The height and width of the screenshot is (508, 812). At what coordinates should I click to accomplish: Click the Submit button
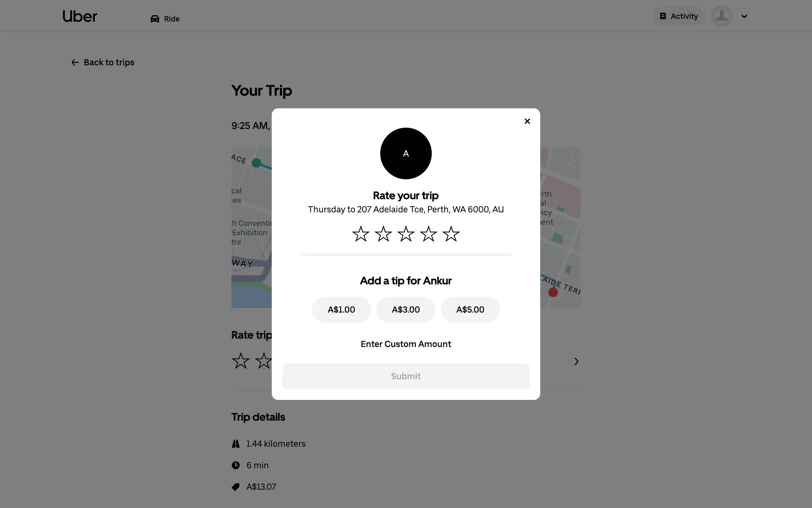click(406, 376)
